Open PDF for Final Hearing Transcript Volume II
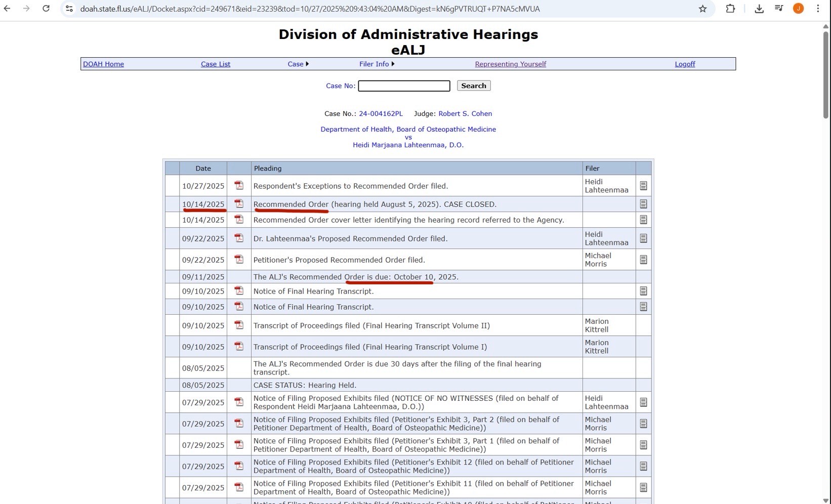Image resolution: width=831 pixels, height=504 pixels. [239, 325]
